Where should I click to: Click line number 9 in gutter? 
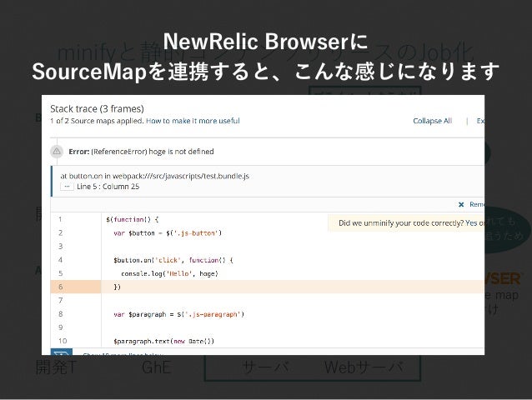[60, 327]
